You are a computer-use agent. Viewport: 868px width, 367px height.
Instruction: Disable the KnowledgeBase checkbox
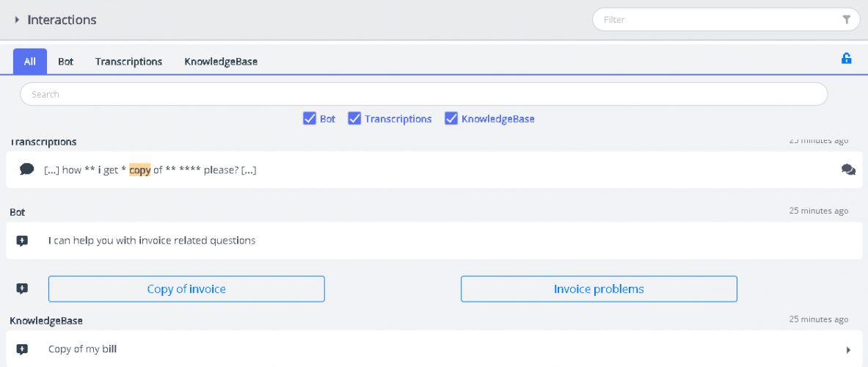[451, 118]
